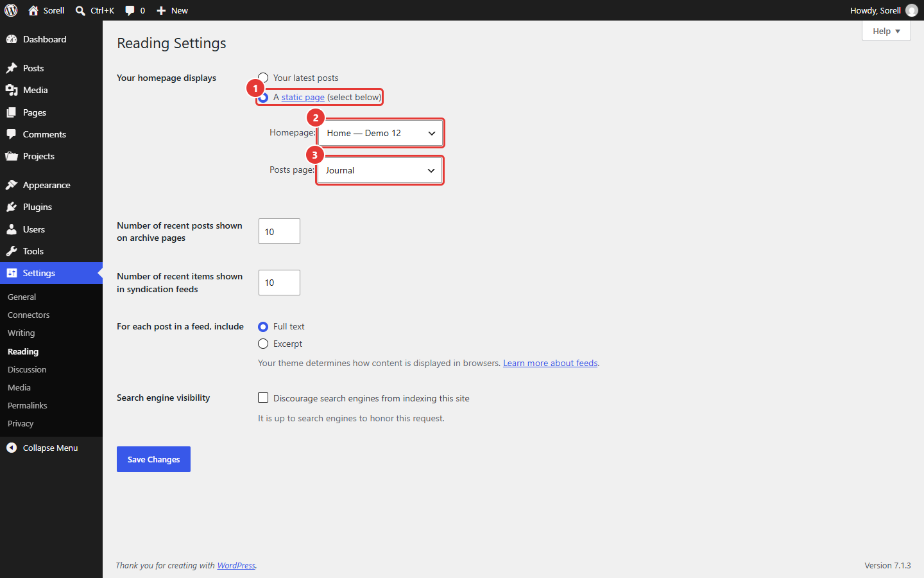Image resolution: width=924 pixels, height=578 pixels.
Task: Open the Tools menu
Action: 51,251
